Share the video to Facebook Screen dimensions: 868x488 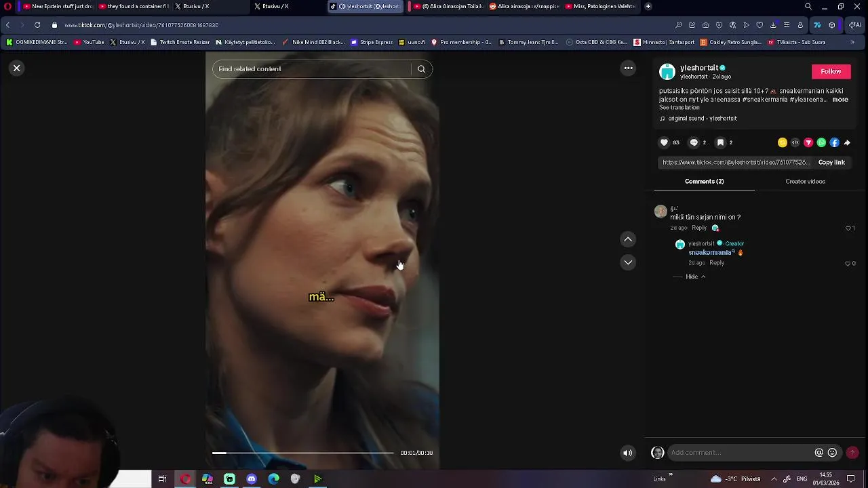pos(835,142)
